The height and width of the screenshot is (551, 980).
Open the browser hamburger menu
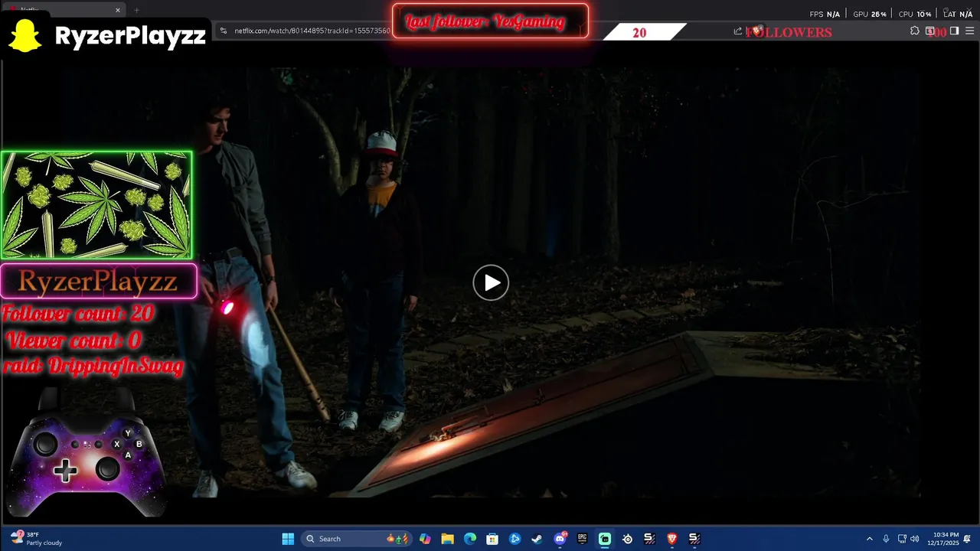pyautogui.click(x=969, y=31)
